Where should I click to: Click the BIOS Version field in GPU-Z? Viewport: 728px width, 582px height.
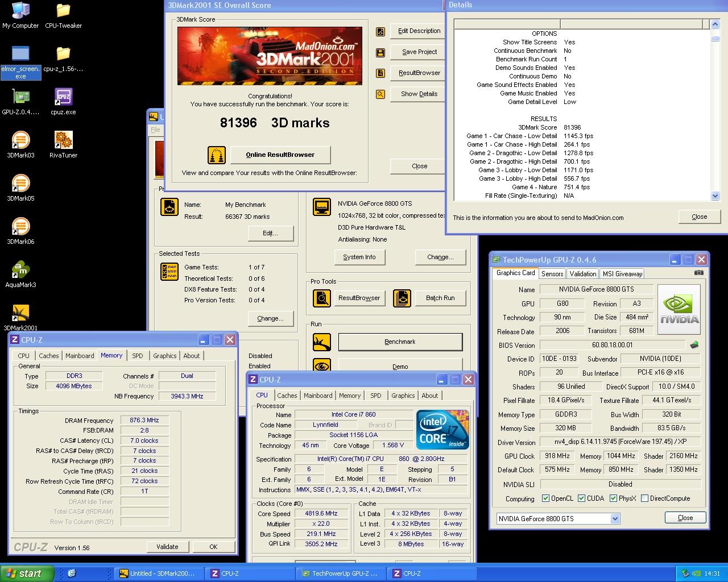(612, 345)
